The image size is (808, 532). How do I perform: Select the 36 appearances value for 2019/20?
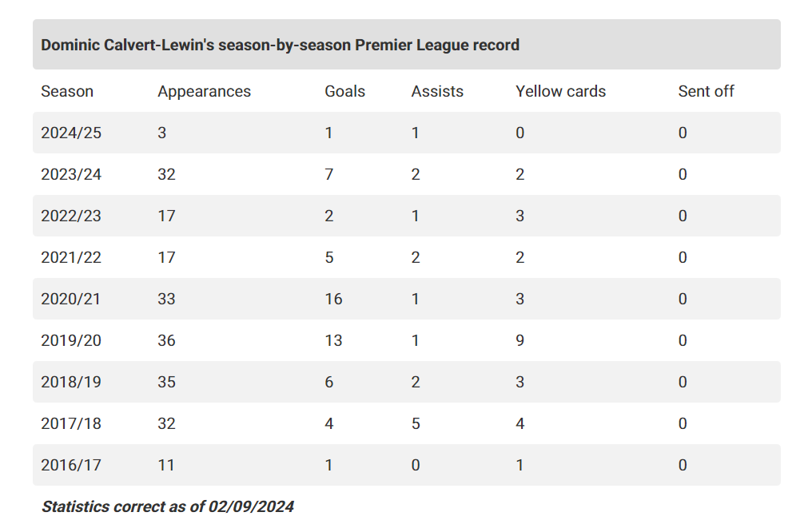coord(166,340)
